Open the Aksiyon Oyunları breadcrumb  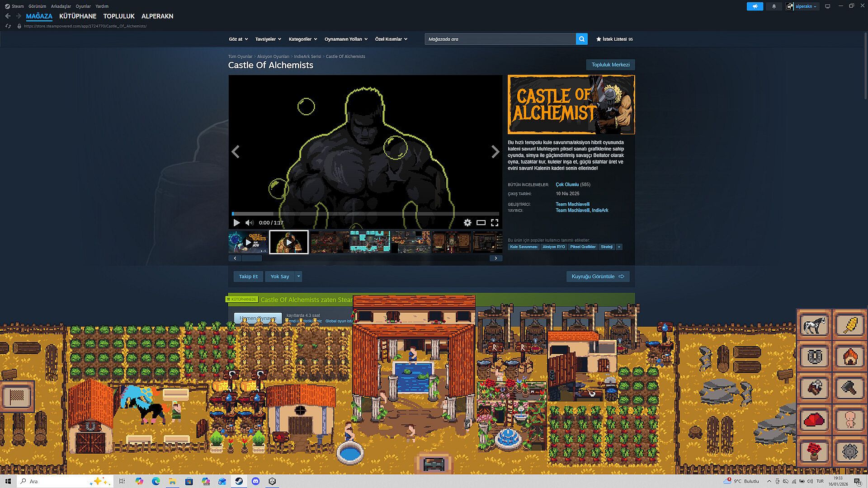click(273, 56)
